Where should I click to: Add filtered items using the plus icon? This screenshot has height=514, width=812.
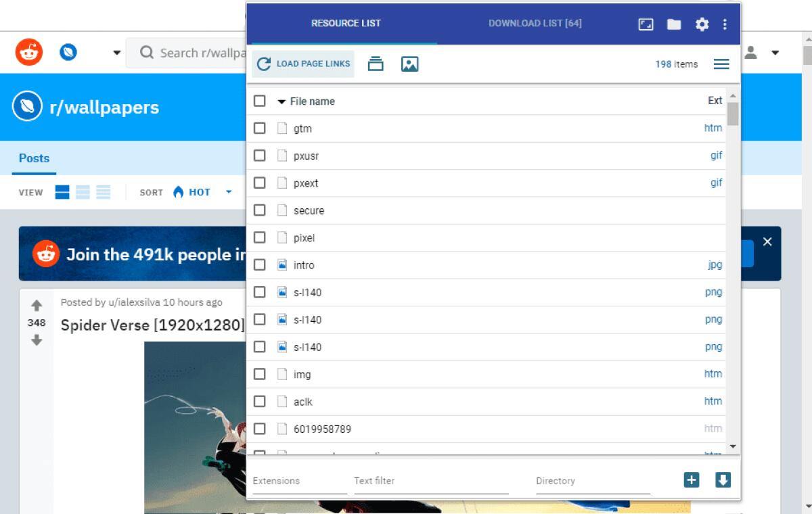(691, 480)
